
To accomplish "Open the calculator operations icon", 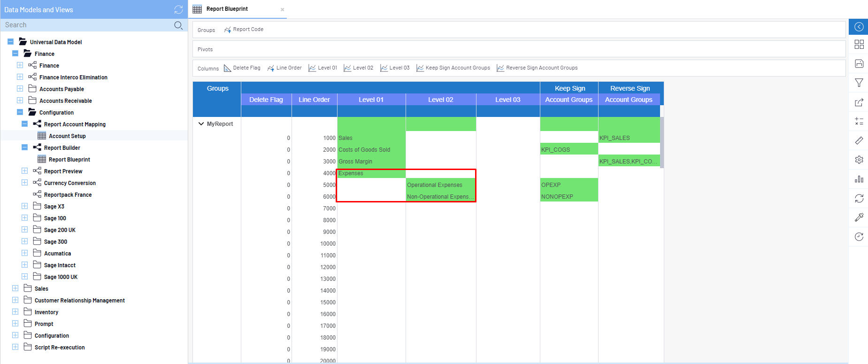I will coord(859,121).
